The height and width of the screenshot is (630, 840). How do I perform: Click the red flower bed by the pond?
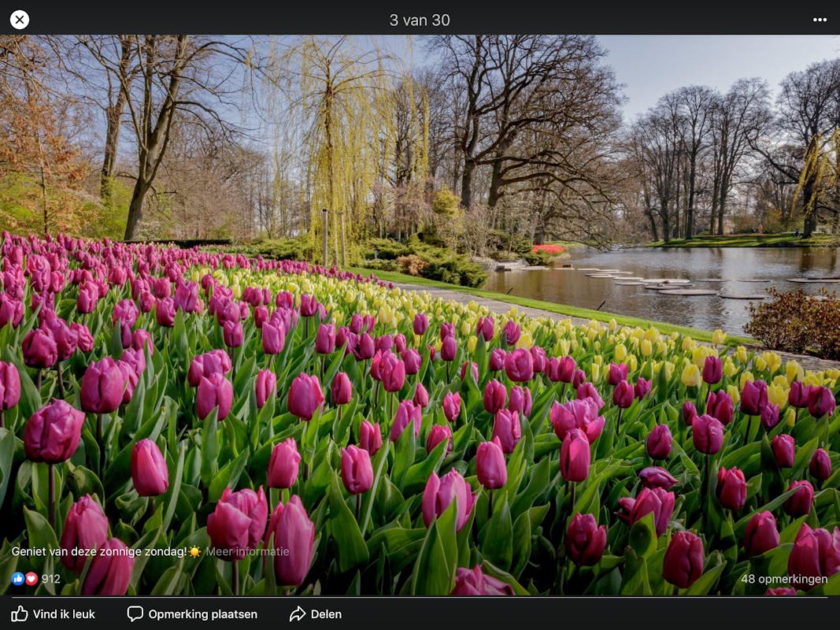tap(549, 249)
